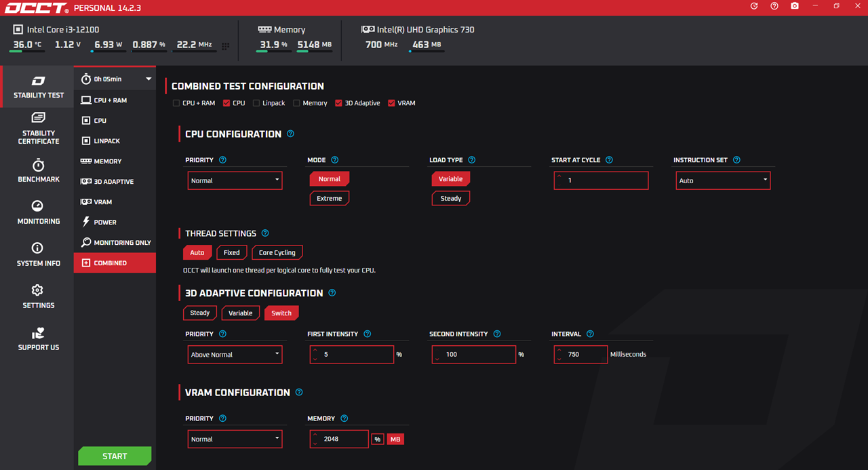Image resolution: width=868 pixels, height=470 pixels.
Task: Open the Settings section
Action: point(39,297)
